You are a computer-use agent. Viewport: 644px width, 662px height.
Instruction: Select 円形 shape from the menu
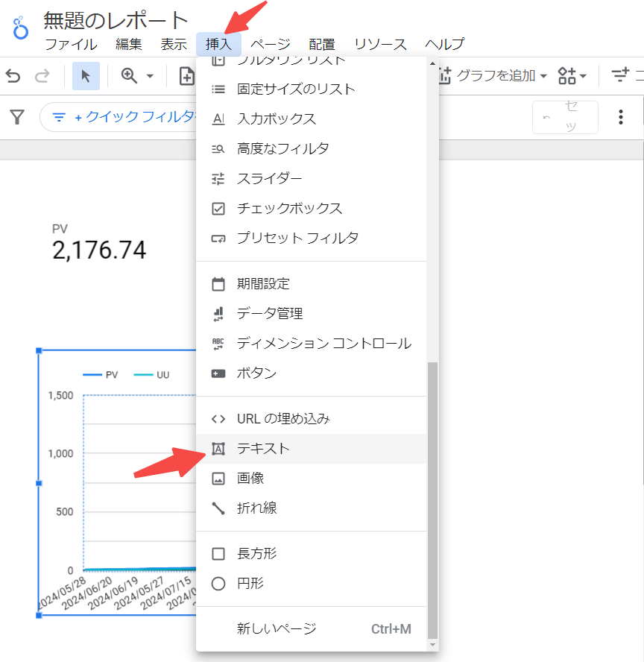point(311,584)
